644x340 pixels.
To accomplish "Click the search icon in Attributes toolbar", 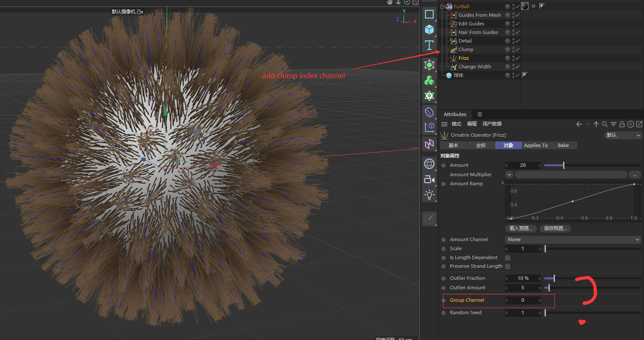I will pyautogui.click(x=604, y=124).
